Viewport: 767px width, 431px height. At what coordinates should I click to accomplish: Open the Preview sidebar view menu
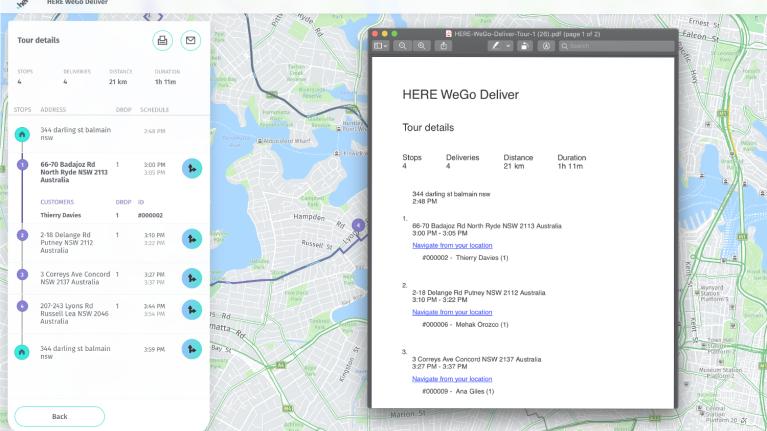coord(381,46)
